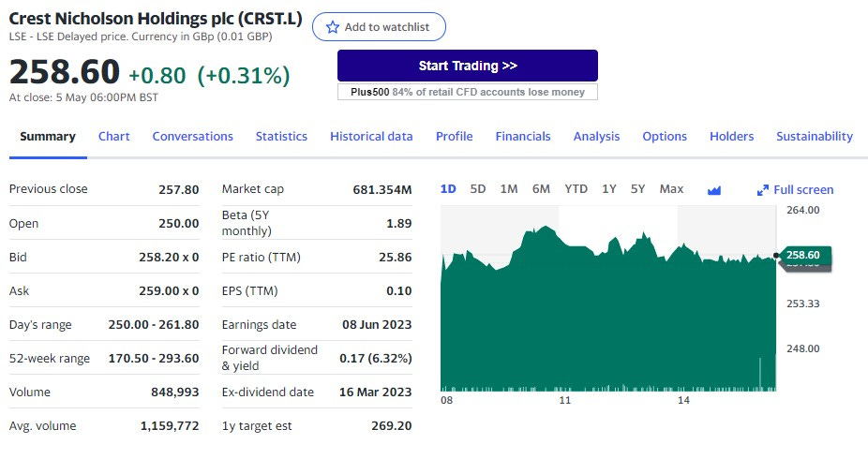View the Profile tab
Screen dimensions: 868x459
[x=454, y=137]
